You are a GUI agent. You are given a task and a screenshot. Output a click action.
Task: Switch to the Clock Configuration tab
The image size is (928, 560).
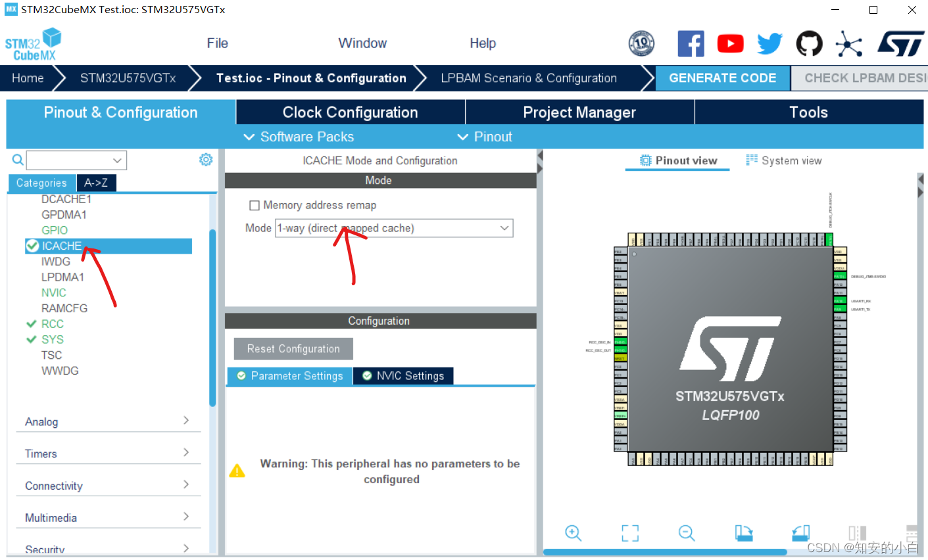(351, 112)
